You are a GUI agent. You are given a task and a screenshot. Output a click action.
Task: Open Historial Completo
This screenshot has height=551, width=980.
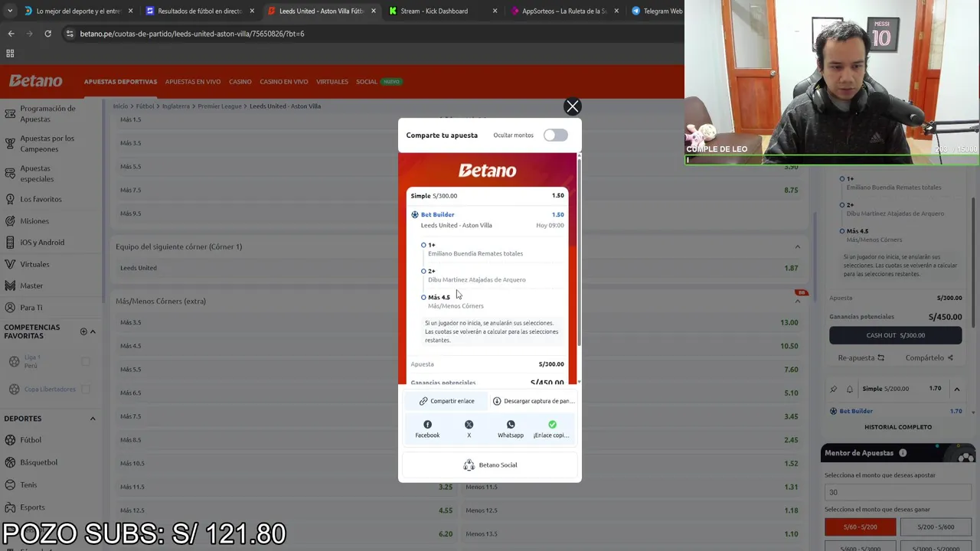coord(897,427)
